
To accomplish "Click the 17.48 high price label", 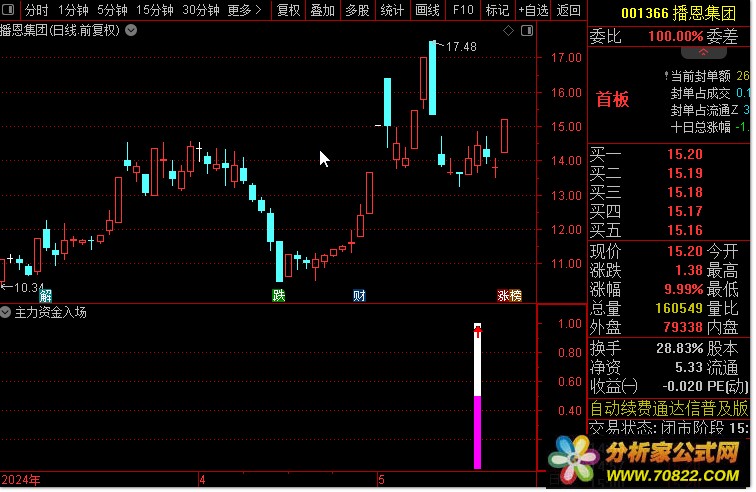I will point(461,47).
